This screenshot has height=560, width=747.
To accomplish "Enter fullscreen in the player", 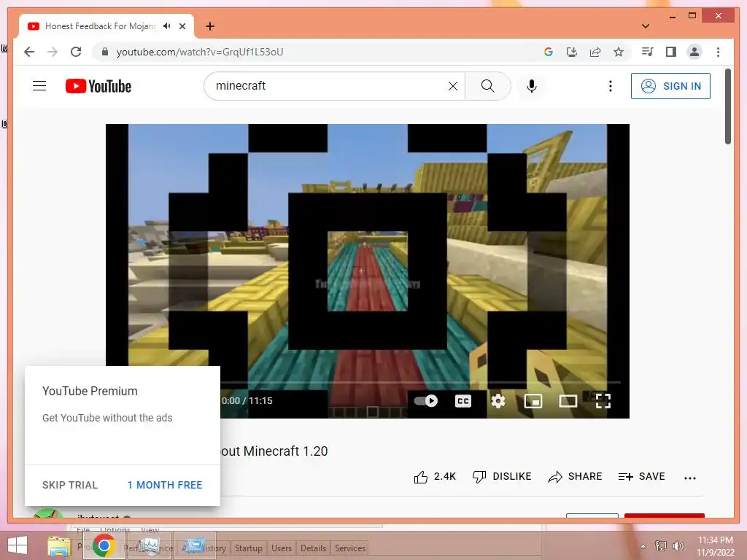I will tap(603, 401).
